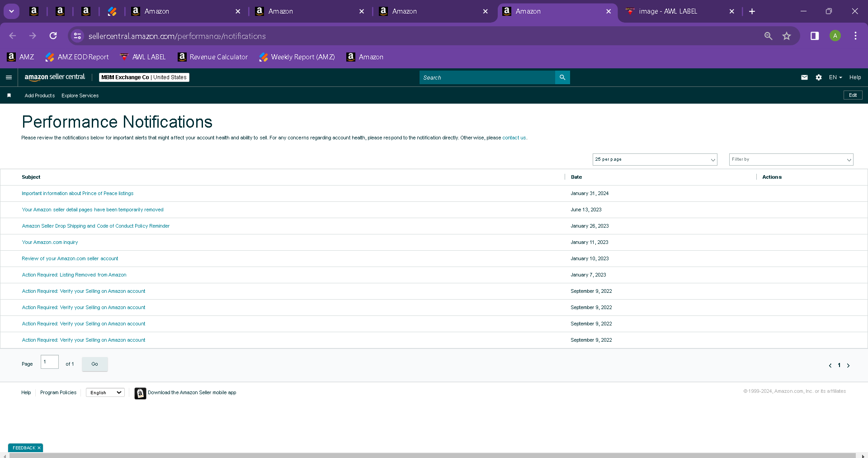Open Your Amazon.com inquiry notification
Viewport: 868px width, 458px height.
click(50, 242)
